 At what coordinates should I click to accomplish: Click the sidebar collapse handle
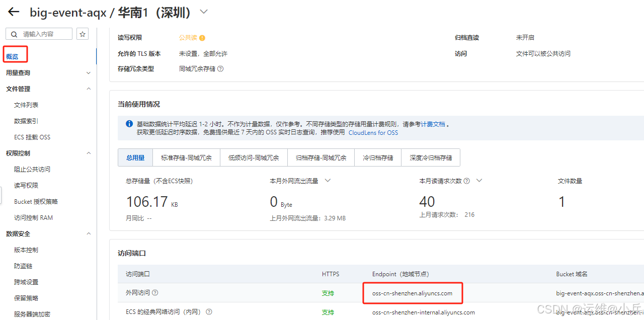coord(1,196)
